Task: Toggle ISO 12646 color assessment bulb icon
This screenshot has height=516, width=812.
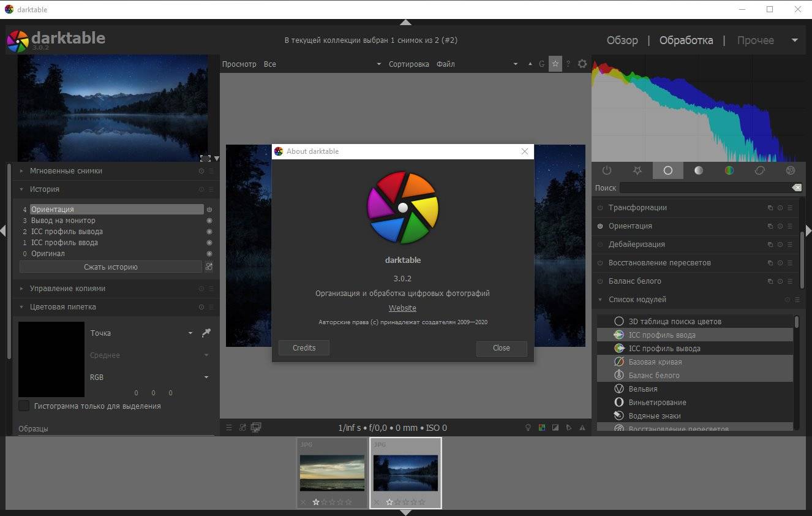Action: [x=528, y=428]
